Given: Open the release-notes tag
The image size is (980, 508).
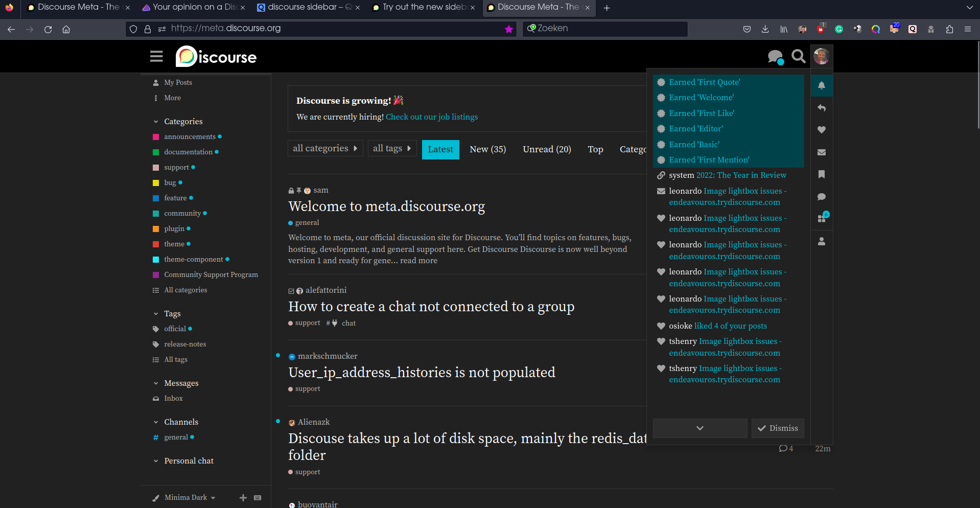Looking at the screenshot, I should tap(185, 344).
